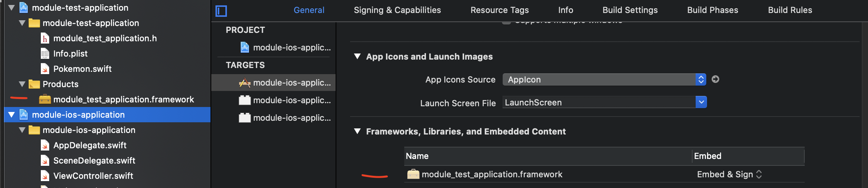Collapse the Products folder

22,84
